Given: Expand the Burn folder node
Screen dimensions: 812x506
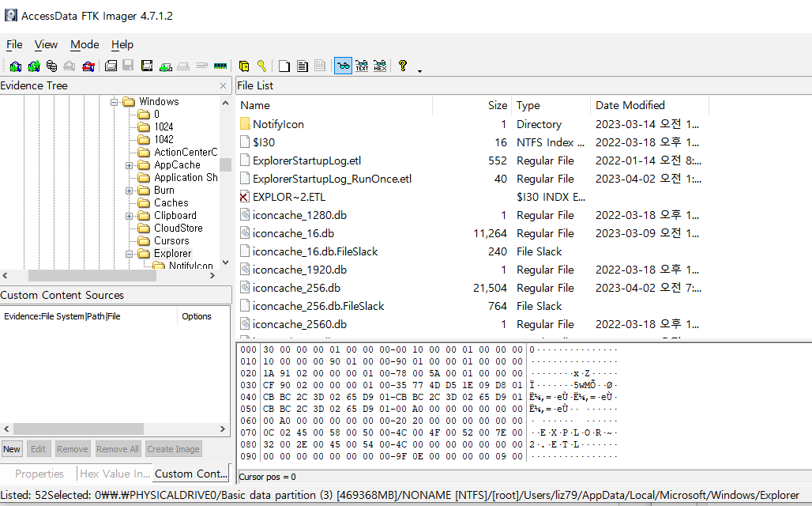Looking at the screenshot, I should point(130,191).
